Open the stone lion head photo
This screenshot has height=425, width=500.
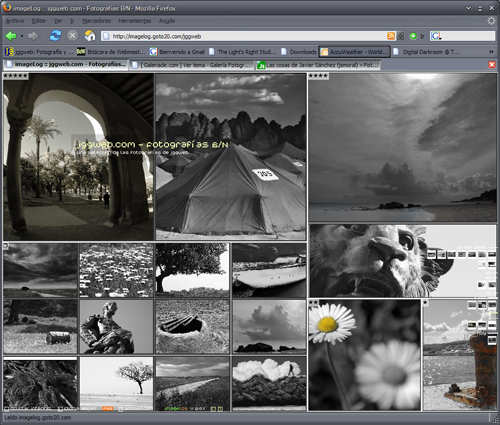(402, 261)
